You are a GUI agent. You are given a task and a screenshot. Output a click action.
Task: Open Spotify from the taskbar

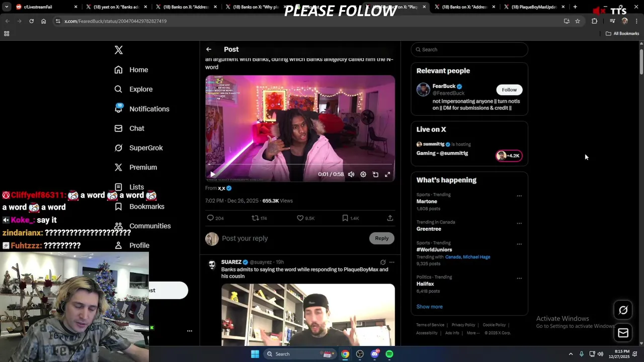(389, 354)
